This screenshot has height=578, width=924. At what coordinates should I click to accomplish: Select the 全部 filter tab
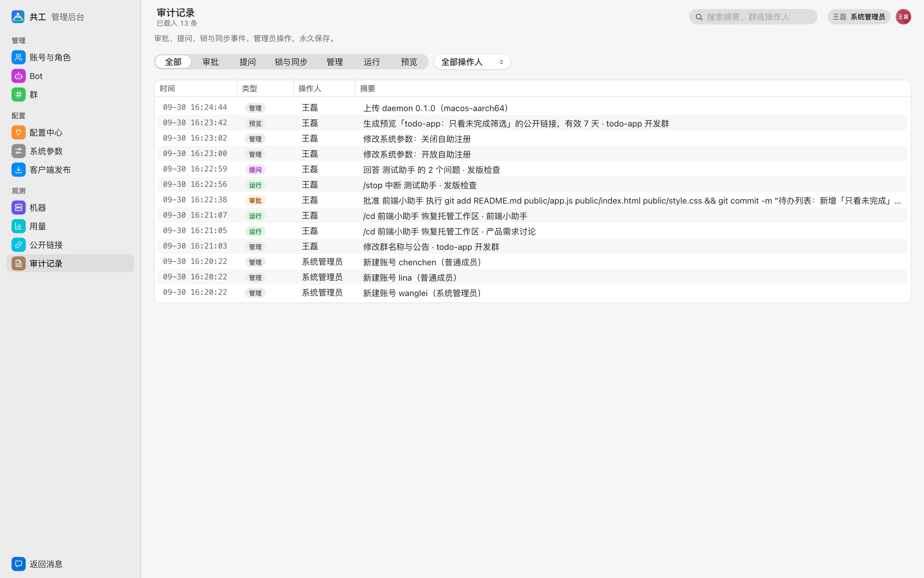coord(173,62)
